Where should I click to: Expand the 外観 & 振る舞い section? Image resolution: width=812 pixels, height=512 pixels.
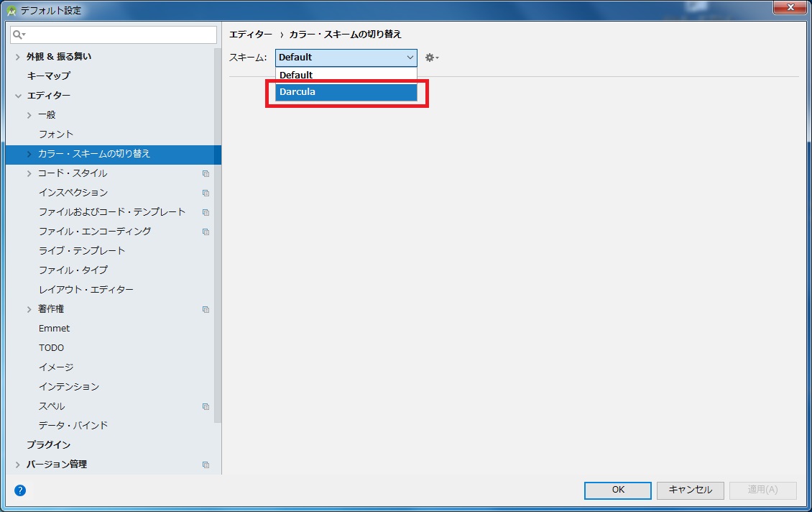18,57
